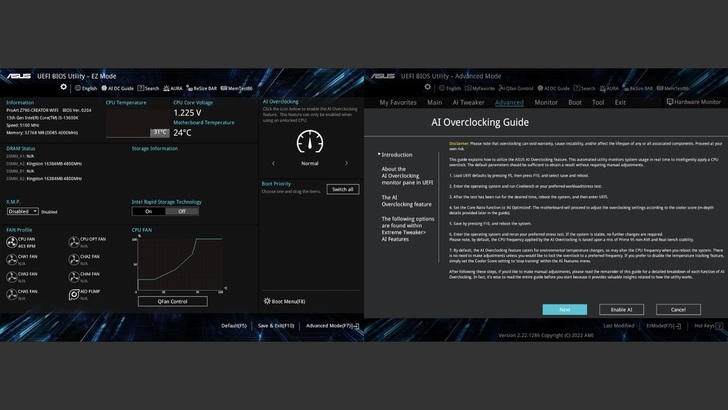This screenshot has height=410, width=728.
Task: Open AURA lighting settings in EZ Mode
Action: [172, 88]
